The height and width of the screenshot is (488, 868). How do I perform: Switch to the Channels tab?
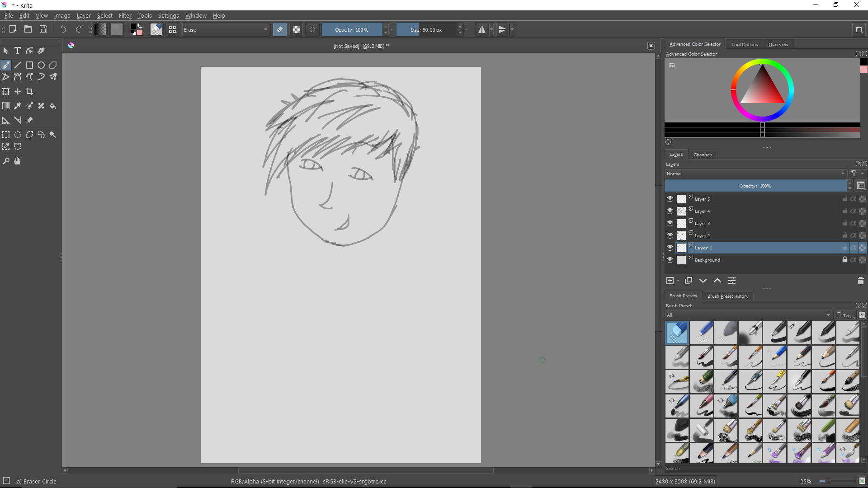tap(703, 155)
